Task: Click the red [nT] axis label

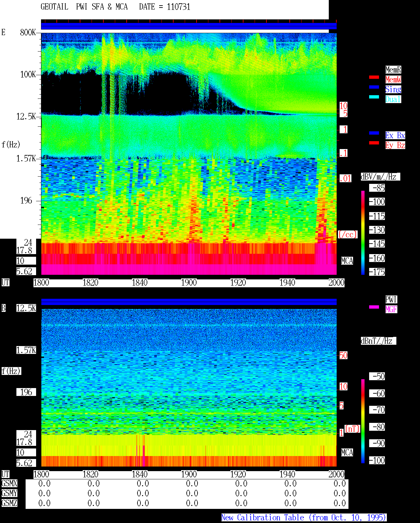Action: (352, 429)
